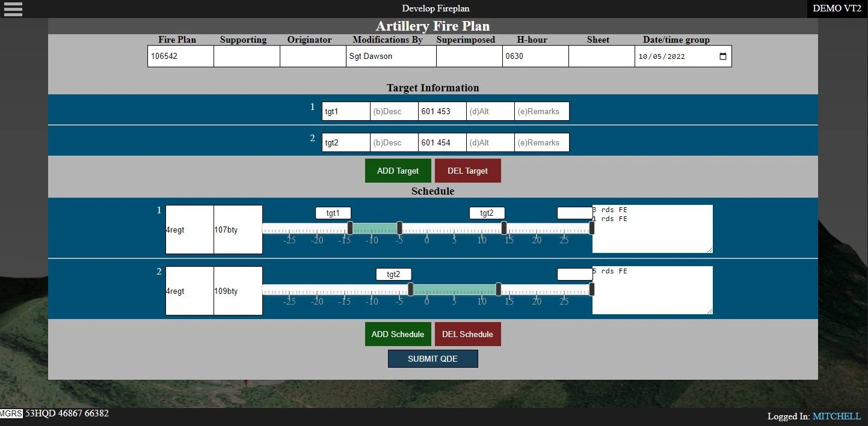Open the hamburger menu icon
Image resolution: width=868 pixels, height=426 pixels.
[x=13, y=9]
